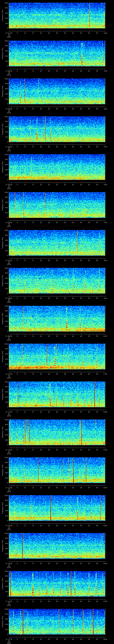Viewport: 114px width, 644px height.
Task: Select the spectrogram panel starting at 21:14:00
Action: click(x=57, y=508)
